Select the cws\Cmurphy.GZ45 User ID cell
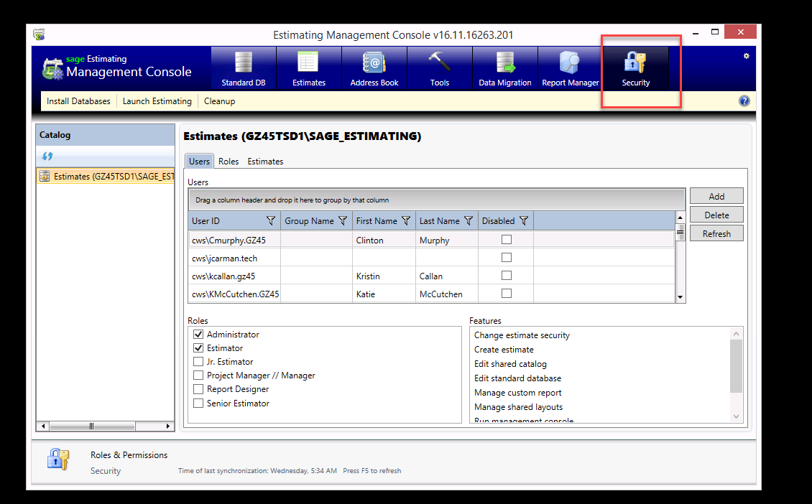Image resolution: width=812 pixels, height=504 pixels. point(234,240)
